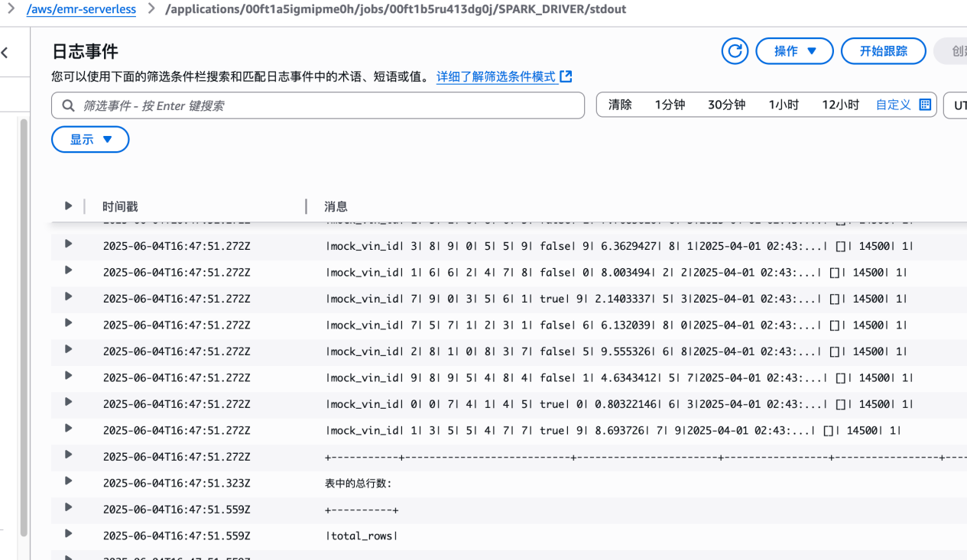This screenshot has height=560, width=967.
Task: Open the 显示 dropdown
Action: pyautogui.click(x=90, y=139)
